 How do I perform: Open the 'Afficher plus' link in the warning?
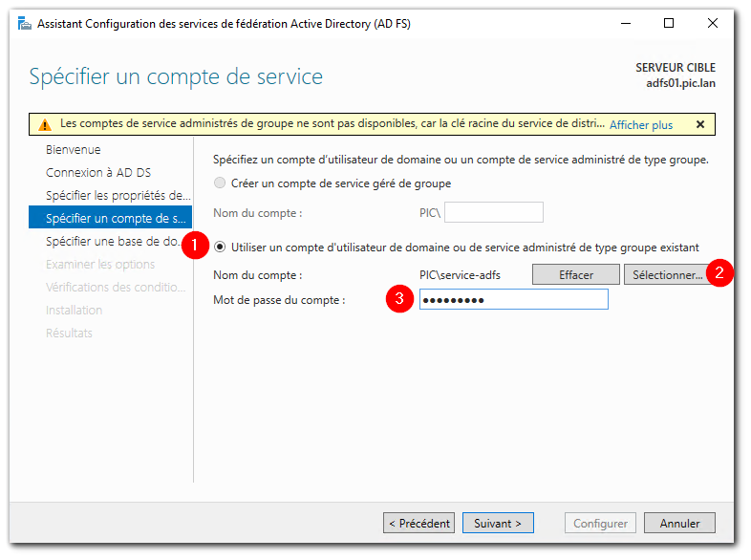(x=641, y=125)
